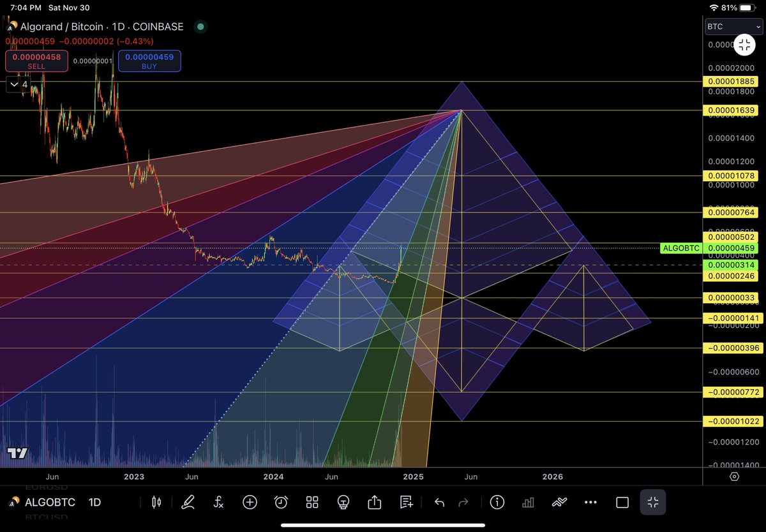Undo last action arrow
Viewport: 766px width, 532px height.
coord(439,502)
